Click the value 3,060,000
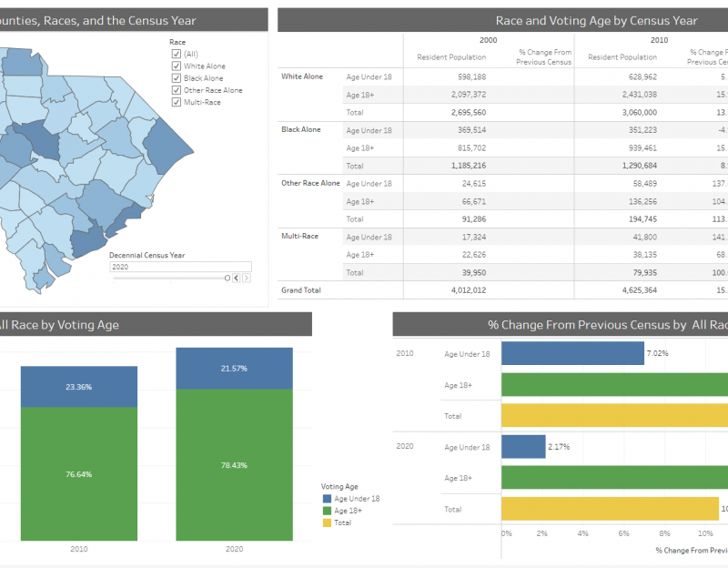The width and height of the screenshot is (728, 568). pyautogui.click(x=640, y=112)
